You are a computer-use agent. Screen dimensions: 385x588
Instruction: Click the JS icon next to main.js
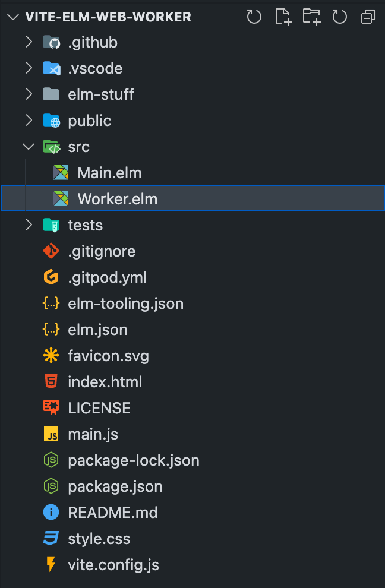coord(52,434)
